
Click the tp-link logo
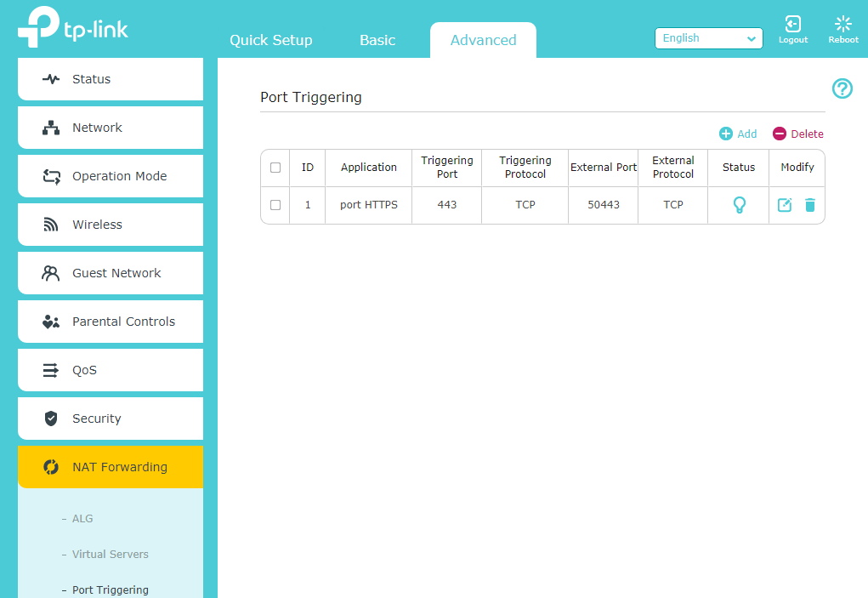pyautogui.click(x=73, y=29)
